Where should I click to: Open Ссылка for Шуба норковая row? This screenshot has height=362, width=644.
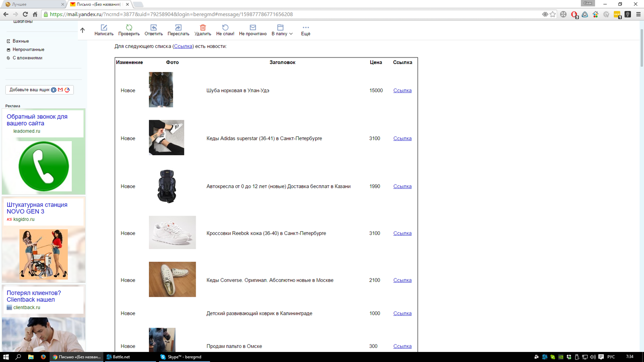tap(402, 90)
